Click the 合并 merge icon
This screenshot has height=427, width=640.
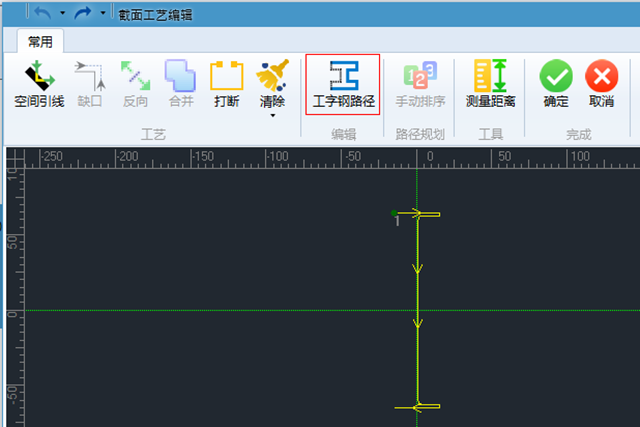point(180,83)
